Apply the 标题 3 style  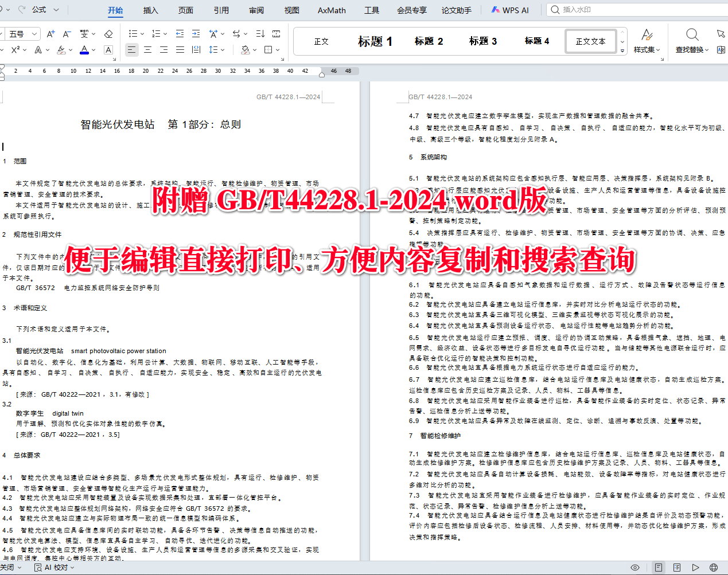point(482,41)
